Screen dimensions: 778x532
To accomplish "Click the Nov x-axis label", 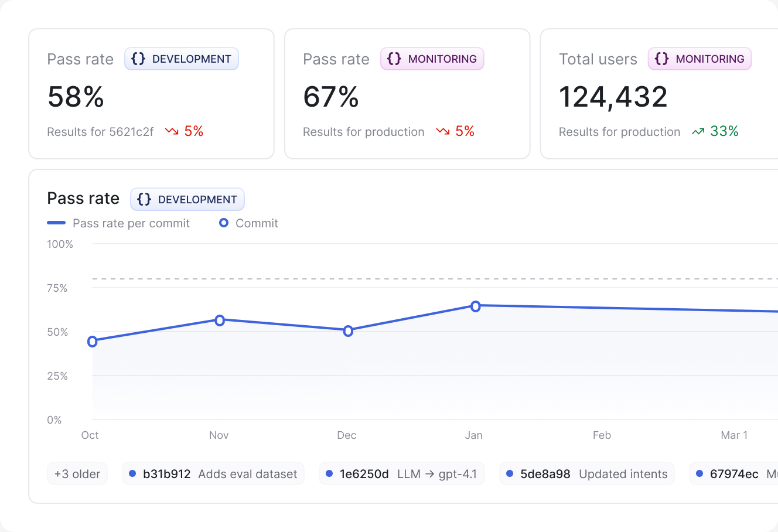I will (x=219, y=435).
